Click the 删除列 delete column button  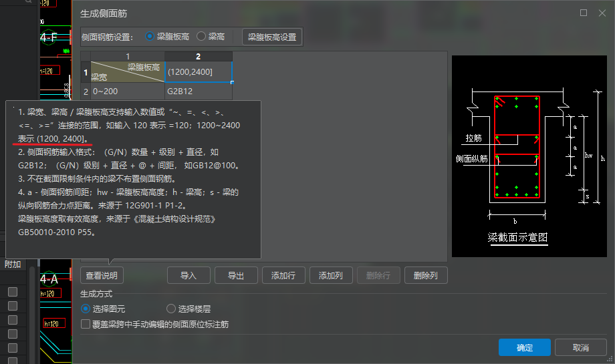426,275
